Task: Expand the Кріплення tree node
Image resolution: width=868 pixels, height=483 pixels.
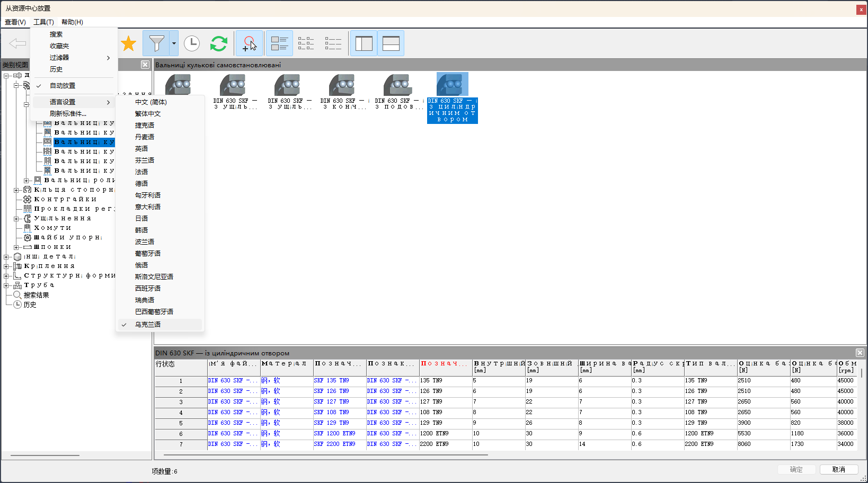Action: click(6, 266)
